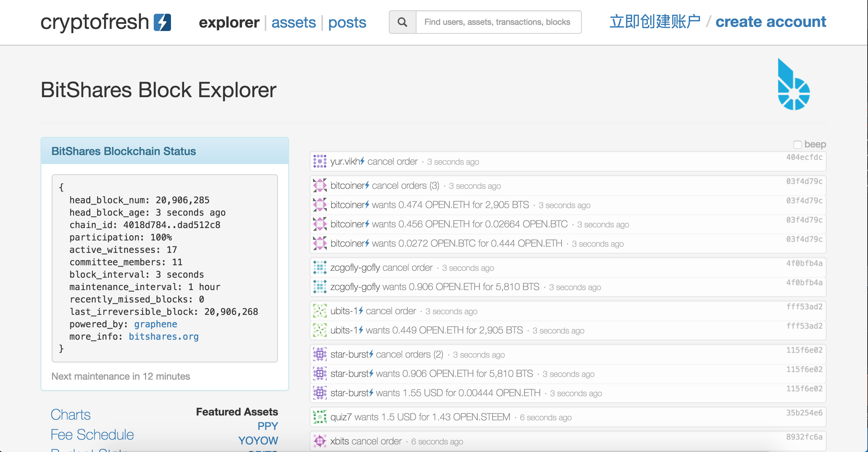Click star-burst avatar on cancel orders (2) row
The image size is (868, 452).
point(320,354)
